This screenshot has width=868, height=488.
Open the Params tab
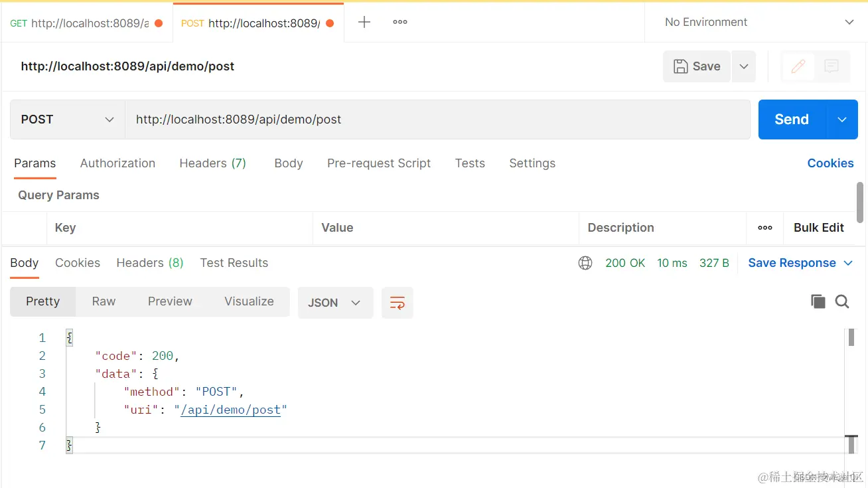[35, 163]
